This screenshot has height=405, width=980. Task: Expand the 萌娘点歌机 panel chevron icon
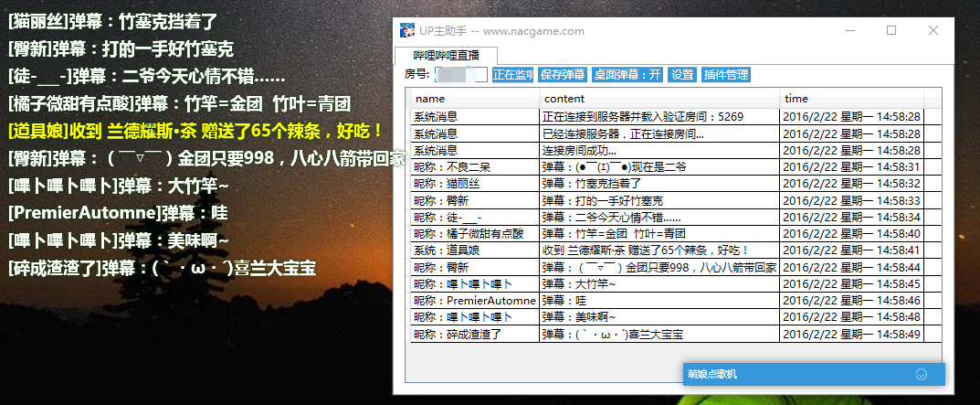click(x=921, y=374)
